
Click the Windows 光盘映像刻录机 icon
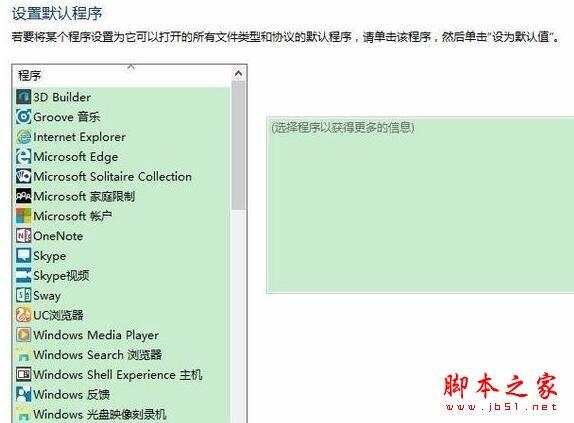[x=23, y=414]
